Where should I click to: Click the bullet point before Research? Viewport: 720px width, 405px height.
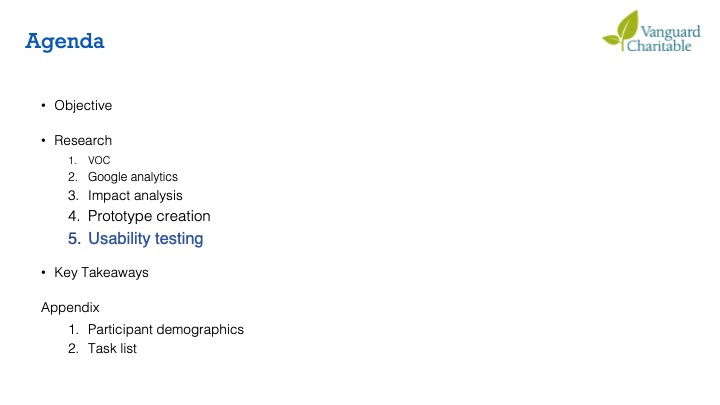pos(44,140)
